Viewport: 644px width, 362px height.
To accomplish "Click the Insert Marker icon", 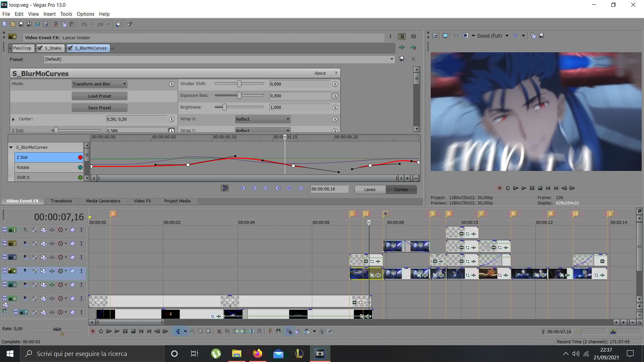I will point(270,331).
